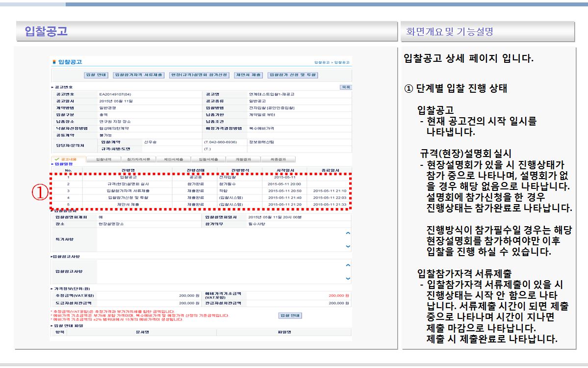
Task: Click end time 2015-05-11 21:33
Action: pyautogui.click(x=330, y=205)
